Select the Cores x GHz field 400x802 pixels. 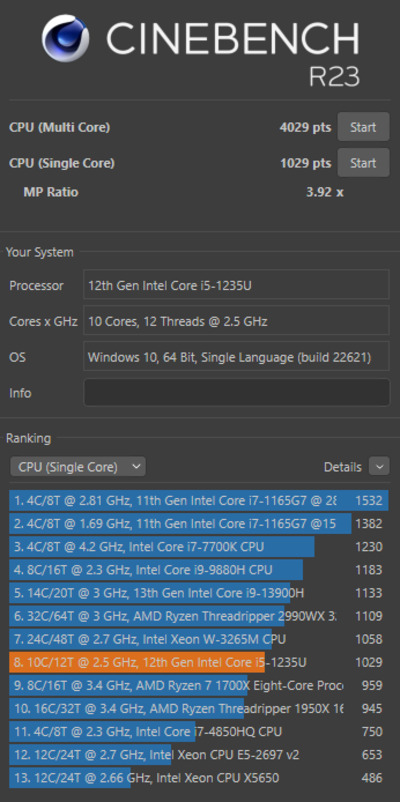point(236,321)
